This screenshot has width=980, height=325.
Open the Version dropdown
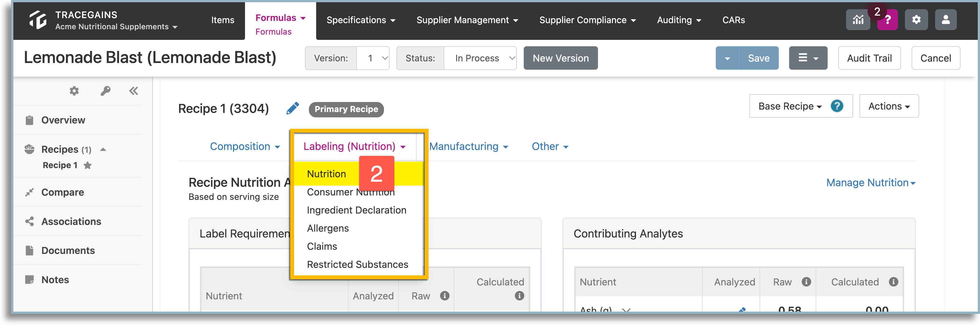click(x=373, y=58)
